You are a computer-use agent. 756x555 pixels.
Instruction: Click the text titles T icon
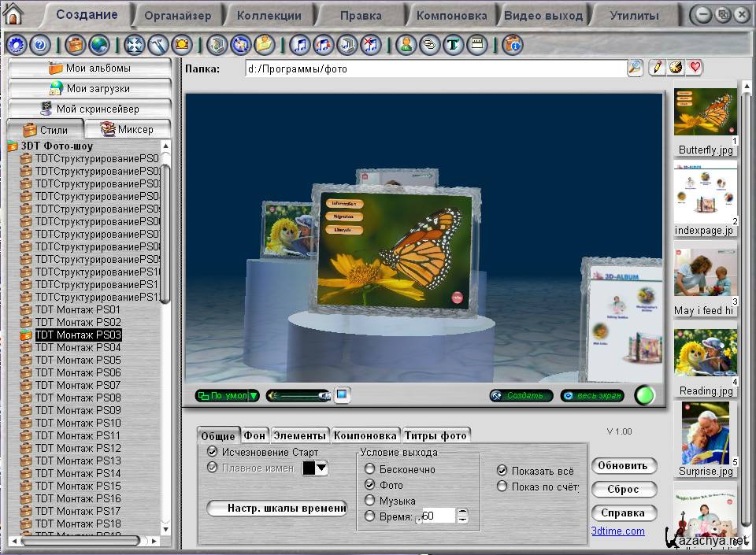click(x=453, y=45)
